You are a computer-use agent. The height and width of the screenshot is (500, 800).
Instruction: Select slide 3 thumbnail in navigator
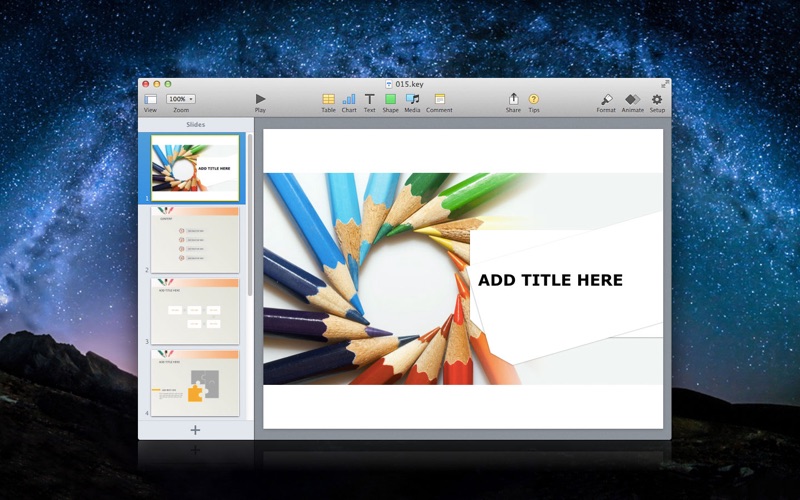tap(195, 311)
